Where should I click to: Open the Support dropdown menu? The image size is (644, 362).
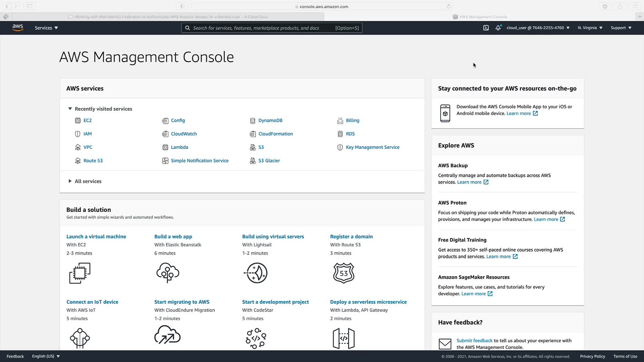[621, 28]
